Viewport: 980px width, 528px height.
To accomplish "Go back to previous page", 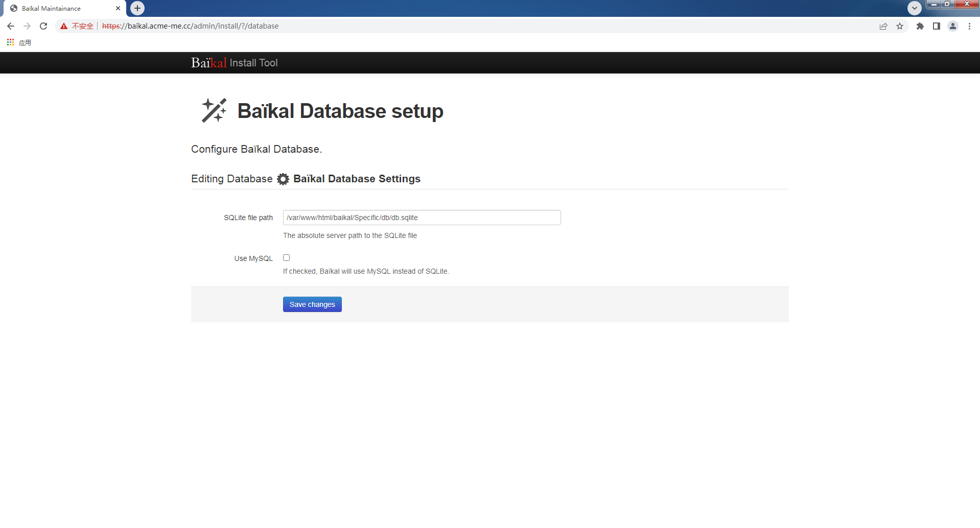I will (11, 26).
